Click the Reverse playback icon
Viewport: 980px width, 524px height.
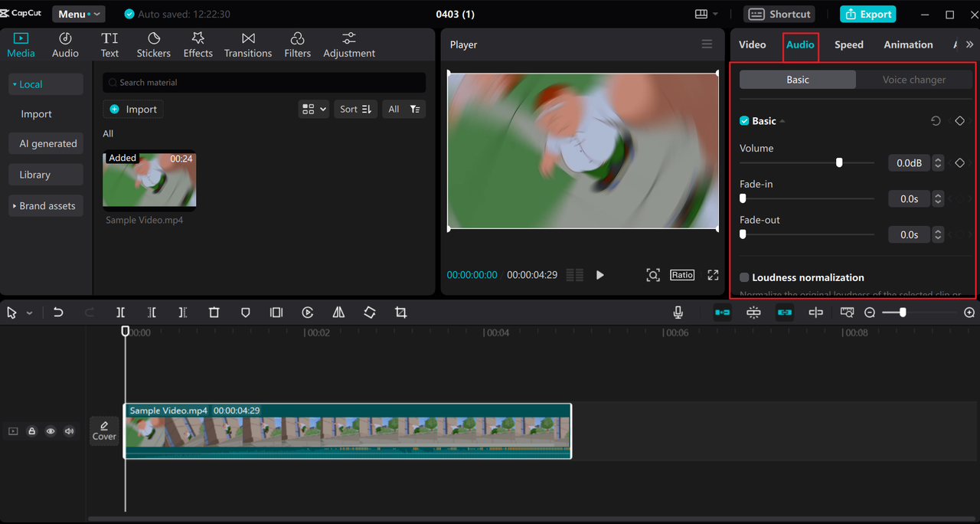pyautogui.click(x=307, y=313)
